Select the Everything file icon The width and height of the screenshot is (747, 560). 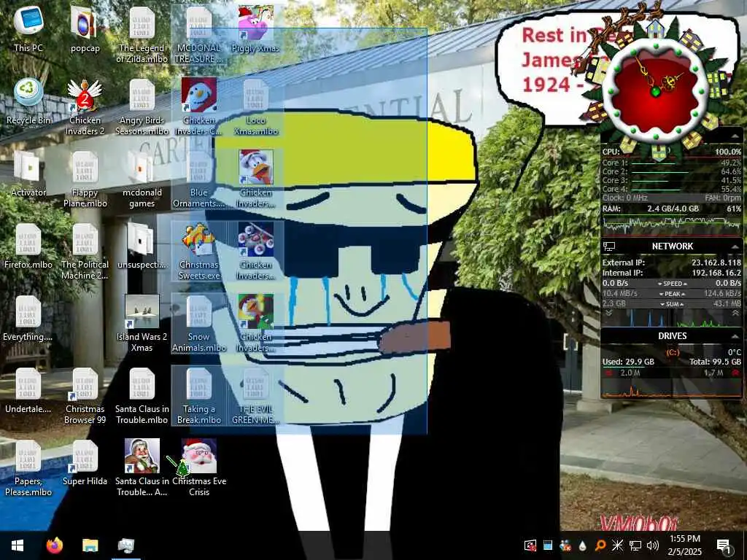coord(28,318)
